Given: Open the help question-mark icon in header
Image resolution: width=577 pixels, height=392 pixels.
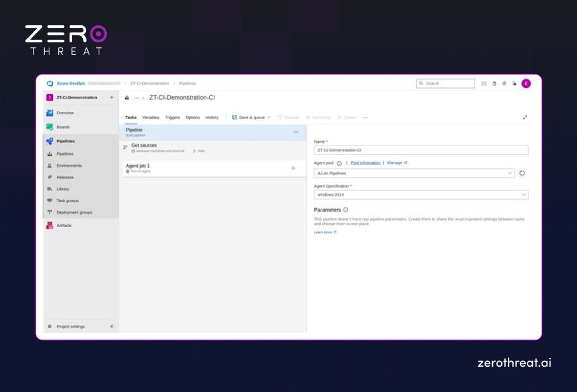Looking at the screenshot, I should pyautogui.click(x=504, y=83).
